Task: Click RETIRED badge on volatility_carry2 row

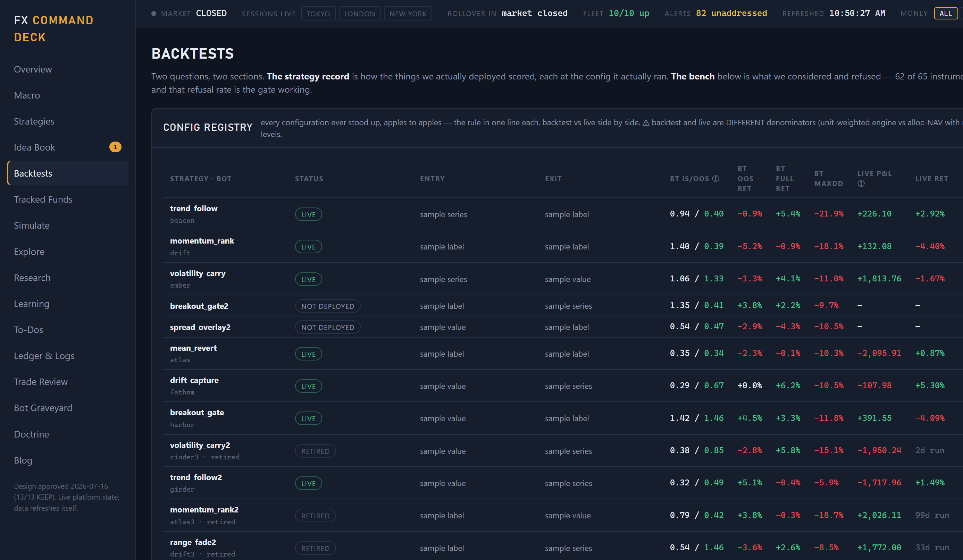Action: tap(315, 451)
